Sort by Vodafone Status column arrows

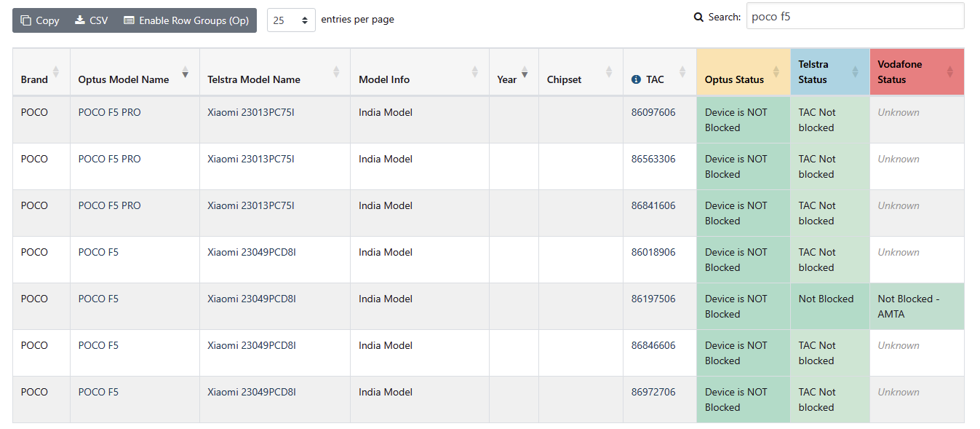(x=949, y=71)
